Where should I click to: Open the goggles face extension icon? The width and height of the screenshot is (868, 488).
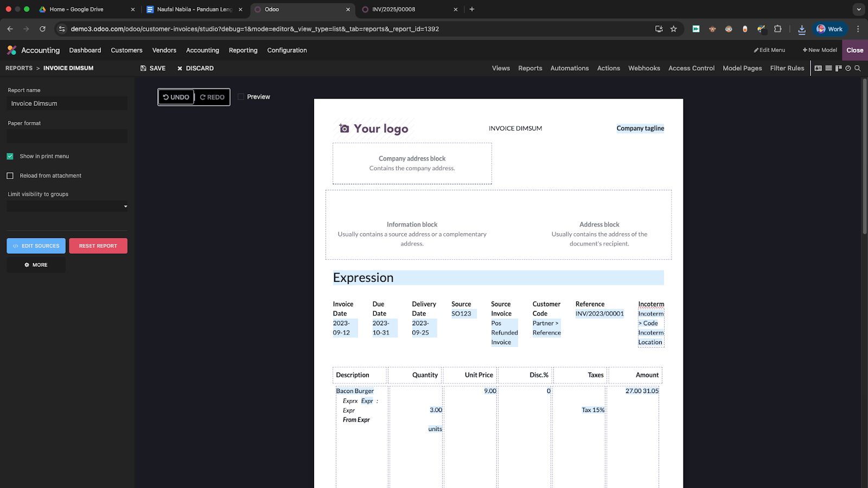729,29
